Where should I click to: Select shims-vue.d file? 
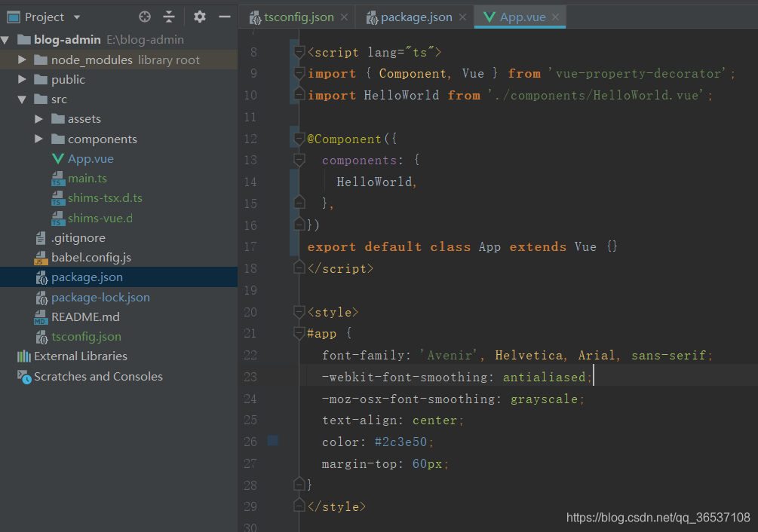(x=100, y=219)
